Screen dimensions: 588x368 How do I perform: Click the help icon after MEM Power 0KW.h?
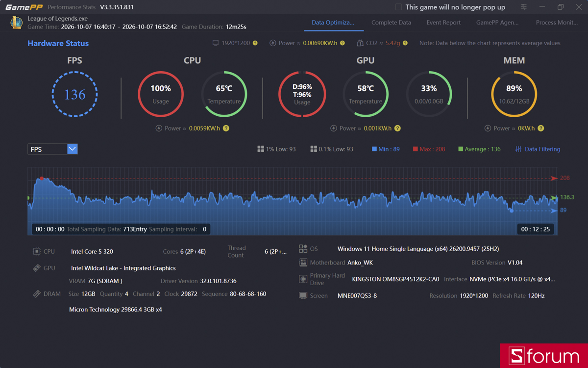(x=540, y=129)
